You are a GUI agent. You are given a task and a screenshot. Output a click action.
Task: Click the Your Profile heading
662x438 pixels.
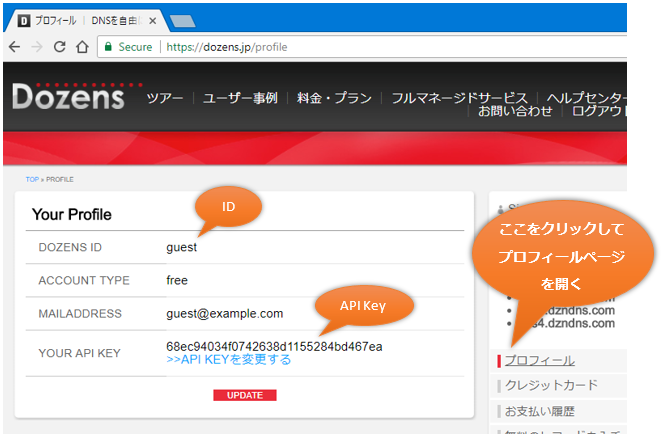click(72, 215)
